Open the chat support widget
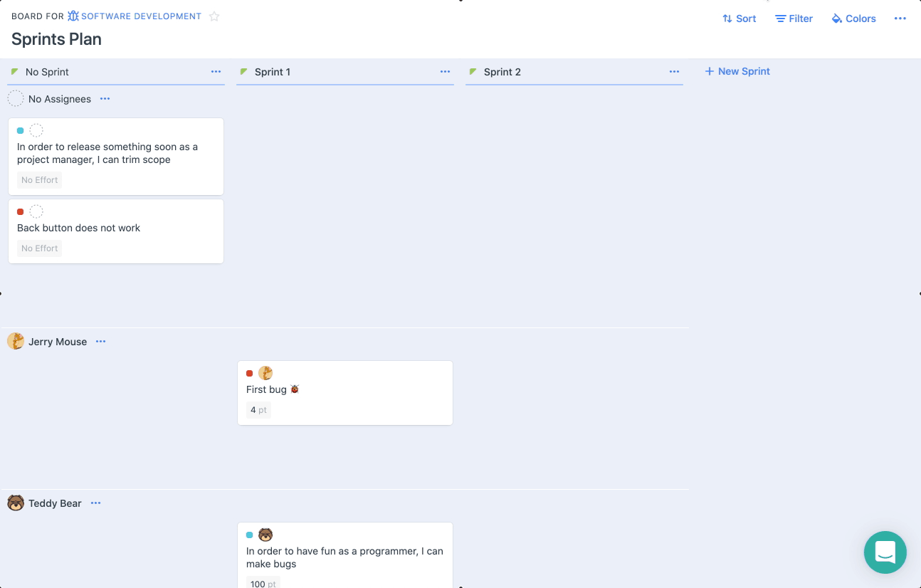 point(885,552)
